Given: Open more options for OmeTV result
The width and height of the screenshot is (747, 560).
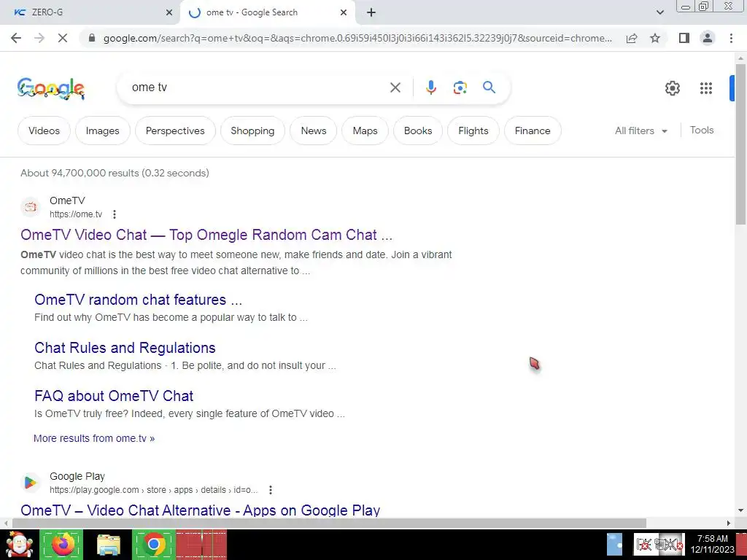Looking at the screenshot, I should [x=115, y=214].
